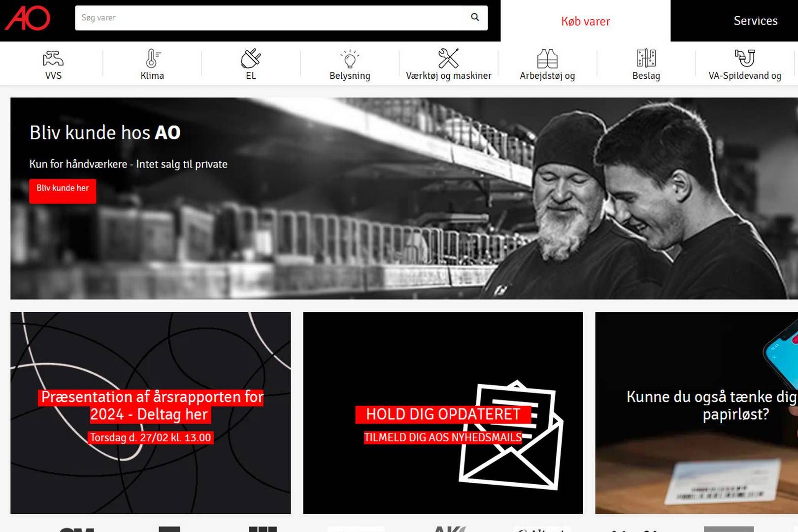Select the Arbejdstøj vest icon

[547, 59]
